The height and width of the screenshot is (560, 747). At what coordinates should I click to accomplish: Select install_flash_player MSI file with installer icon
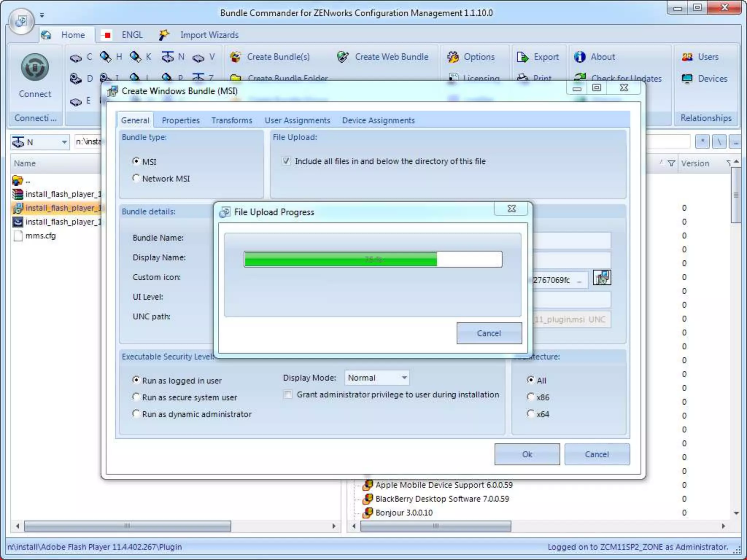(57, 208)
